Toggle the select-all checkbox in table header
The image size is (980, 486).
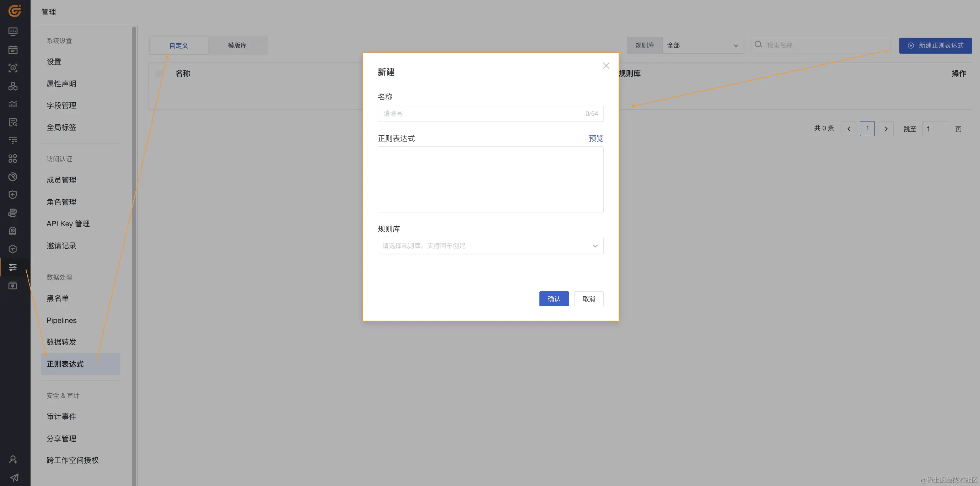pyautogui.click(x=159, y=73)
